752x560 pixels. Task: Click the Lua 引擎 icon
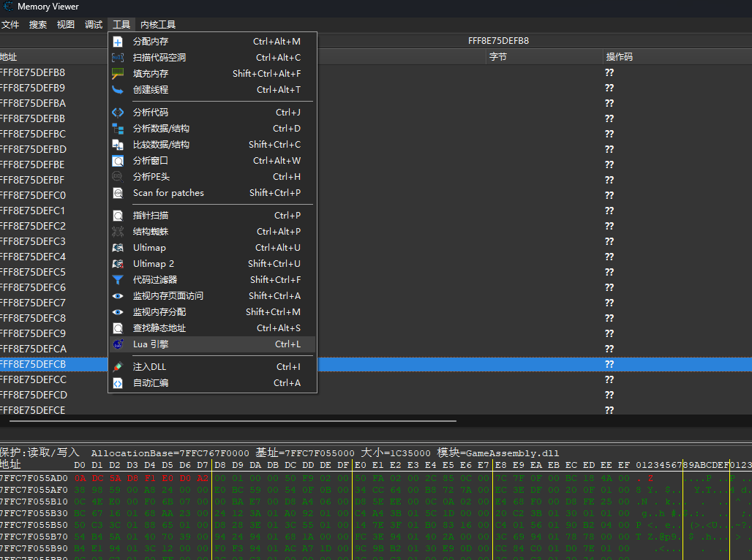pos(118,344)
